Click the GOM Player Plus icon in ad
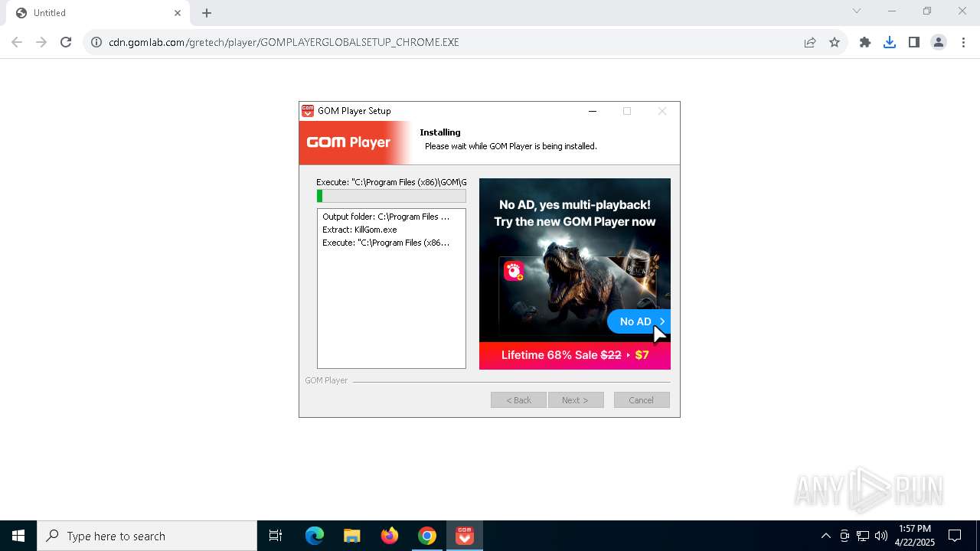The width and height of the screenshot is (980, 551). click(x=514, y=270)
